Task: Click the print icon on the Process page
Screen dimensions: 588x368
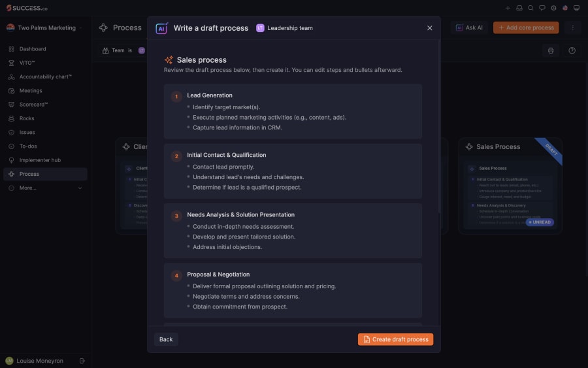Action: (551, 50)
